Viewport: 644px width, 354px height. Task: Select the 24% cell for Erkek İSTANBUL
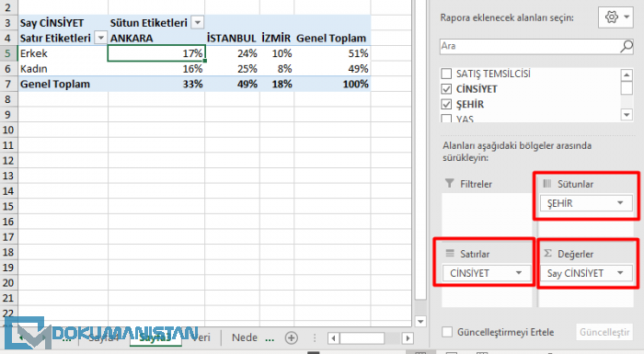click(x=232, y=53)
